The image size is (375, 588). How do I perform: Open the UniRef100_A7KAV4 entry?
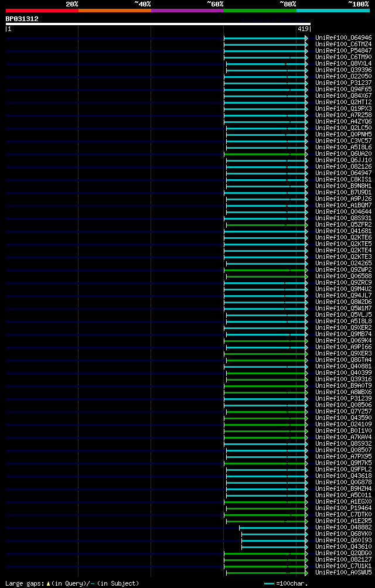click(343, 437)
